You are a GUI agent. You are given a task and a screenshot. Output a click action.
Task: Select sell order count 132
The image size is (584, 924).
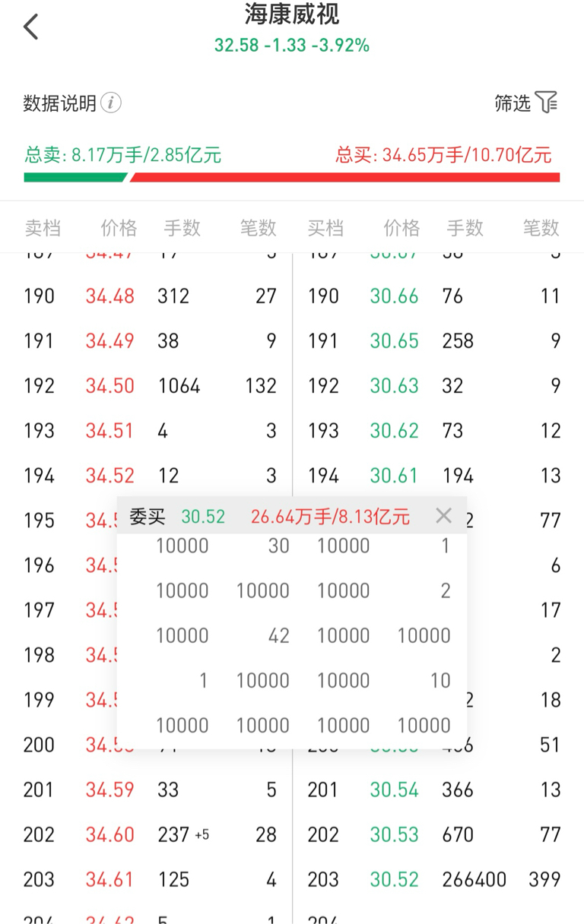261,386
